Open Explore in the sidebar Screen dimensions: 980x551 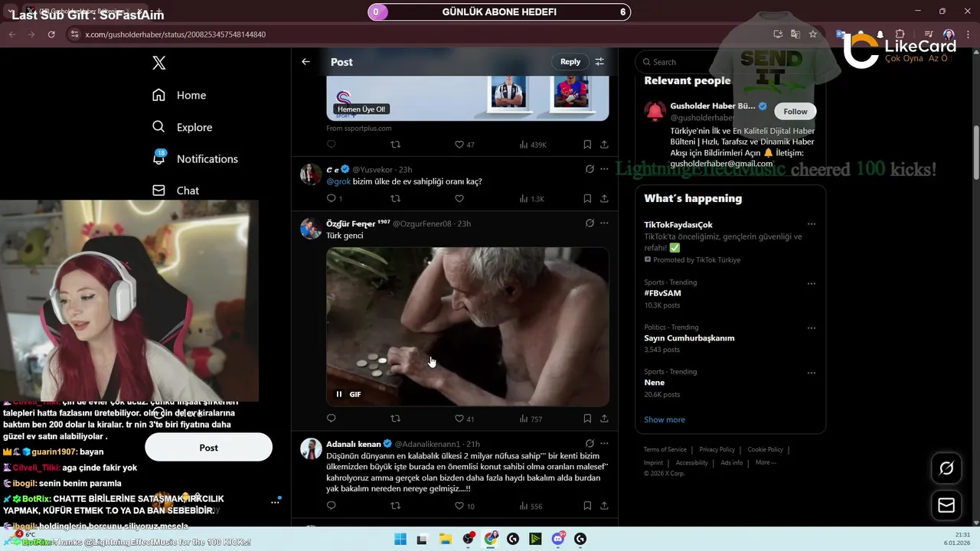click(181, 127)
